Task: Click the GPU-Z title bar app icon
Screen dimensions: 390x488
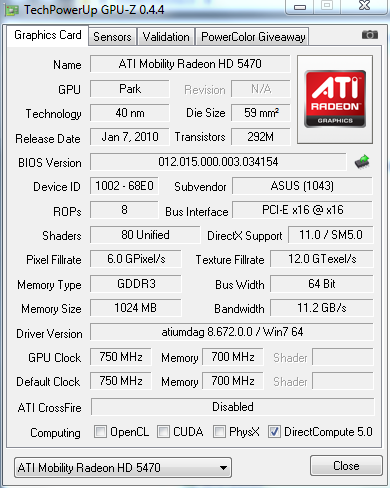Action: pyautogui.click(x=12, y=10)
